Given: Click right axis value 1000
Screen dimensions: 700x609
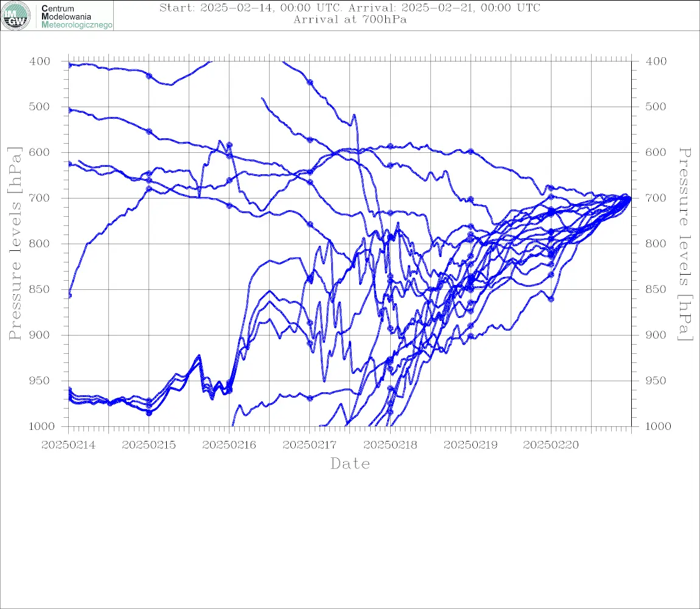Looking at the screenshot, I should coord(658,426).
